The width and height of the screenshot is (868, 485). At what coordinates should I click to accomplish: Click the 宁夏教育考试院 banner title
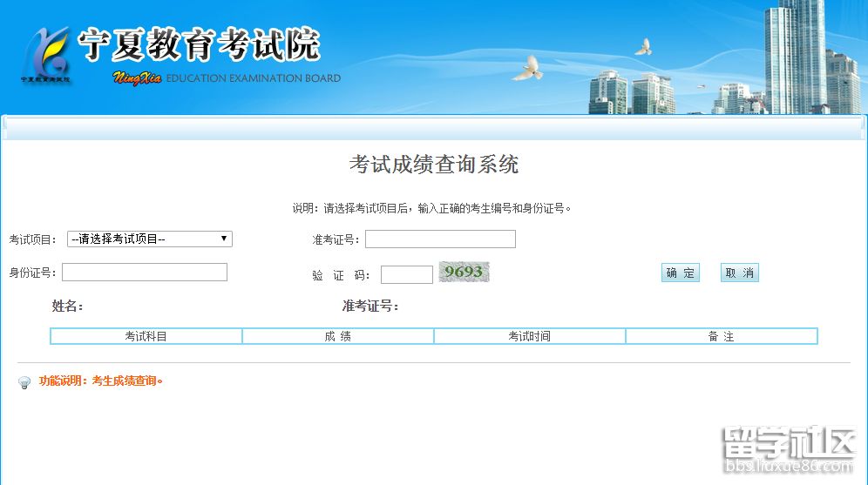coord(199,45)
